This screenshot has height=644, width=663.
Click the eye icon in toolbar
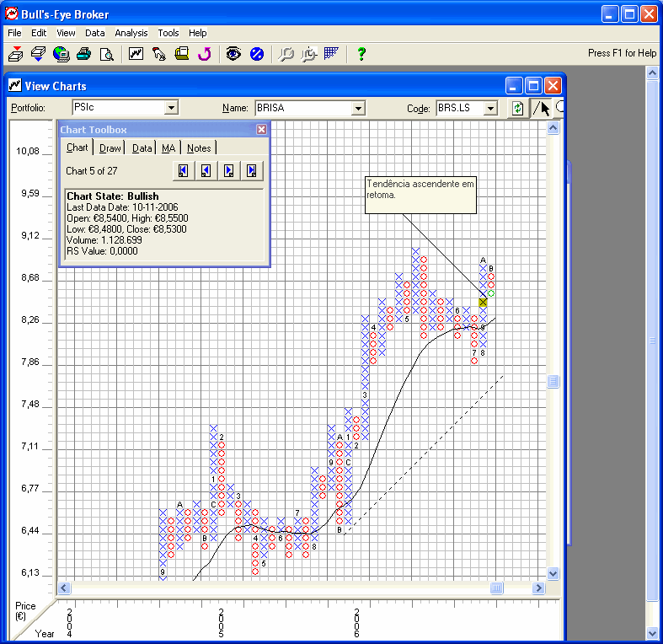coord(233,54)
